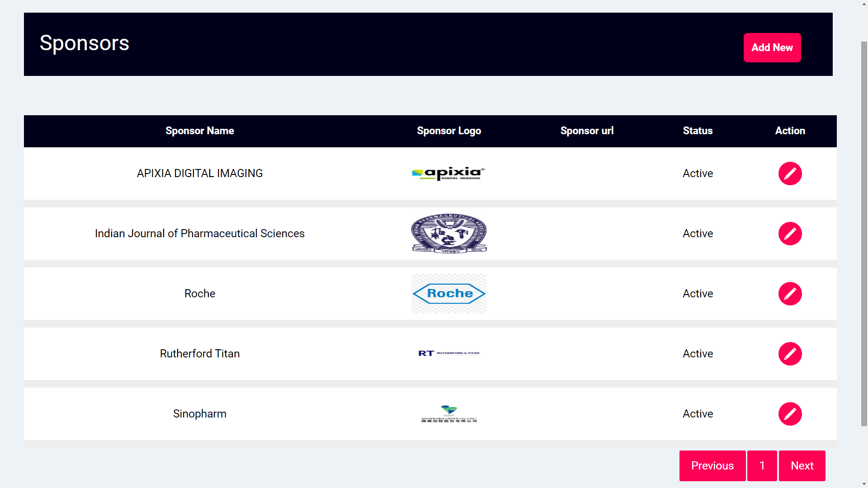This screenshot has height=488, width=868.
Task: Click the Sponsors page heading
Action: click(x=85, y=43)
